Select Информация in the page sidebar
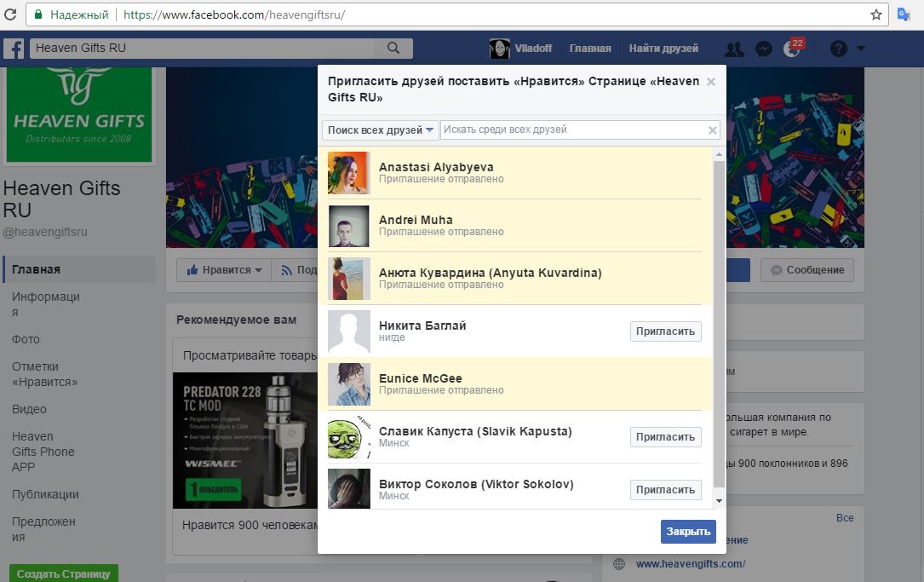The image size is (924, 582). pyautogui.click(x=46, y=304)
